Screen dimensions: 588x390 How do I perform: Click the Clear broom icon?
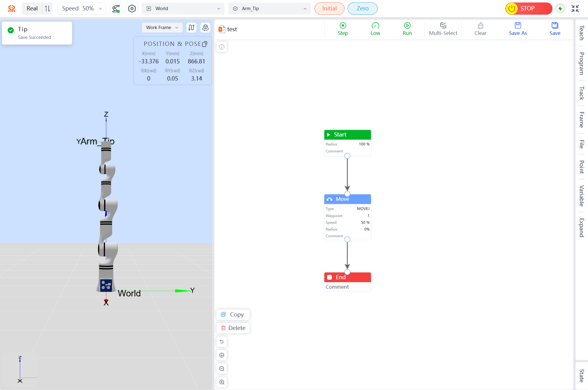(x=480, y=26)
